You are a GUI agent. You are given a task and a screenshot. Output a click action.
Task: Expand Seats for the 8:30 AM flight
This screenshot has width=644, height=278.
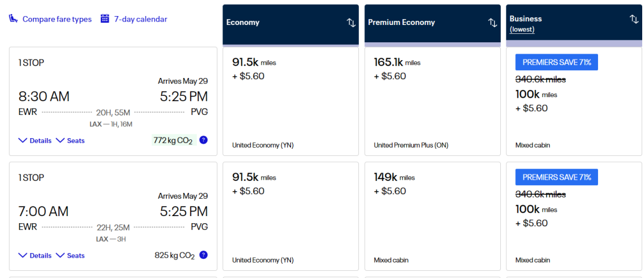(x=70, y=140)
